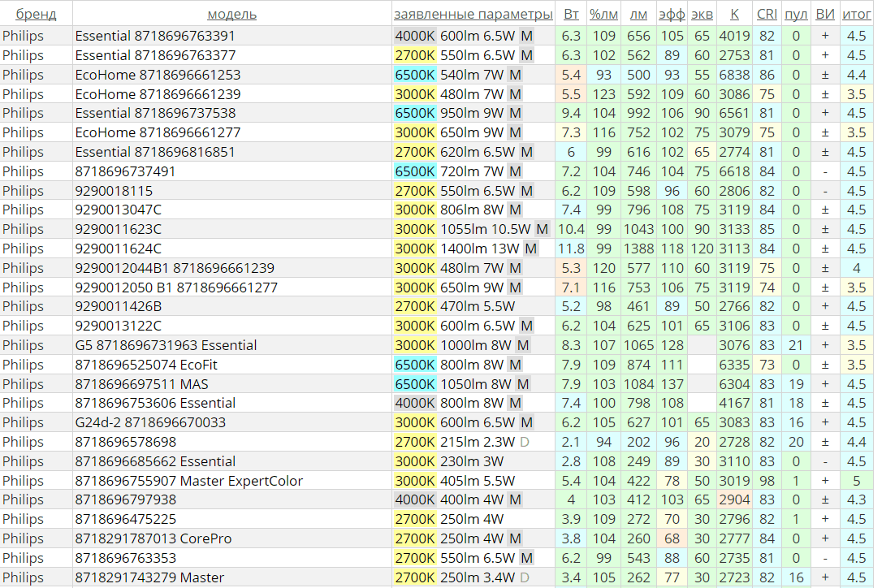882x588 pixels.
Task: Select model 8718696697511 MAS
Action: tap(141, 384)
